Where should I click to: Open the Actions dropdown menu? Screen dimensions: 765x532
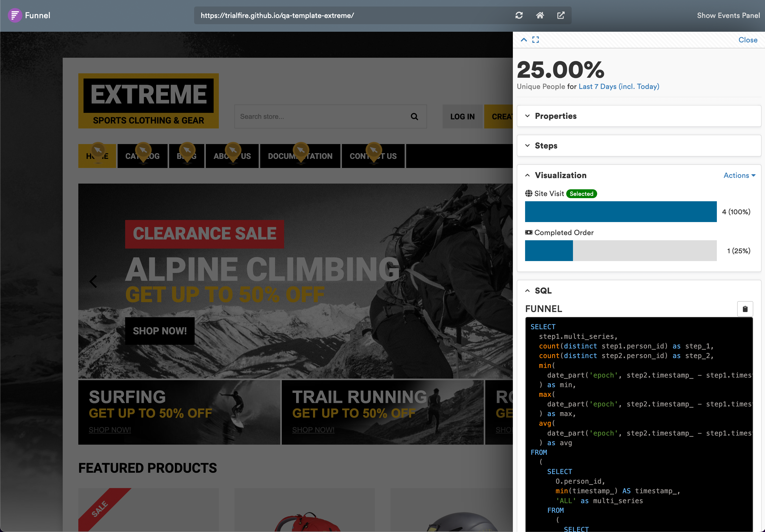point(739,176)
